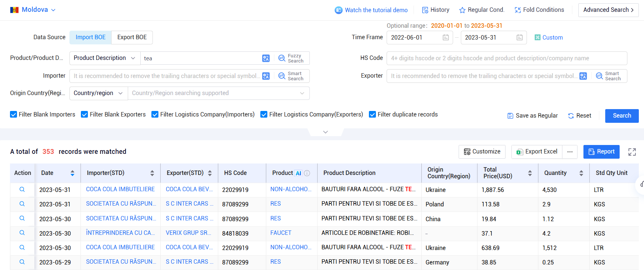This screenshot has height=270, width=644.
Task: Click Custom time frame
Action: [x=549, y=37]
